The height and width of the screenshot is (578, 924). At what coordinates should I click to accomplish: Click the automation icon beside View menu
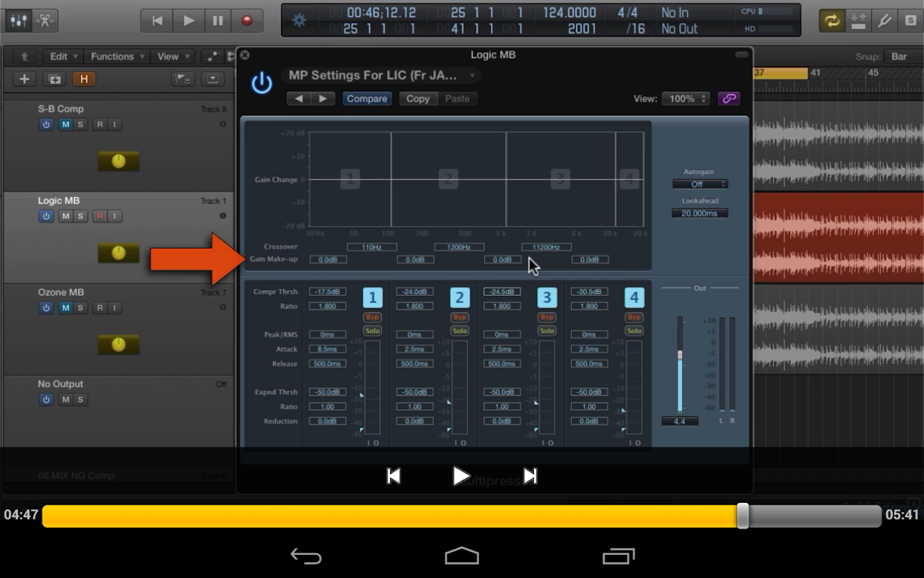point(210,57)
